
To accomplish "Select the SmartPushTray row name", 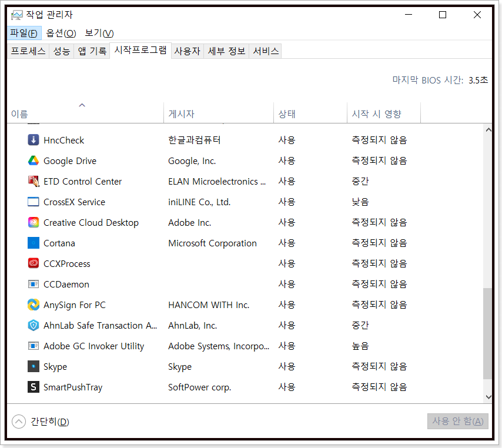I will [x=73, y=387].
